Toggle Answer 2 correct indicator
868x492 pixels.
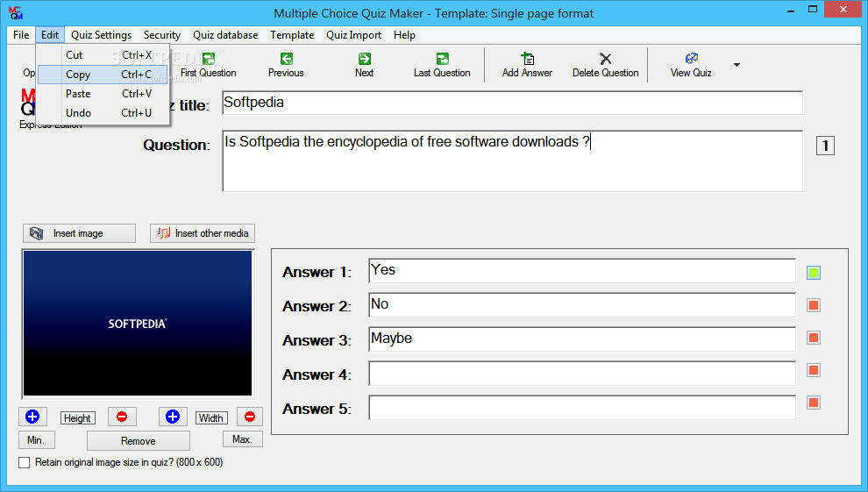coord(813,305)
